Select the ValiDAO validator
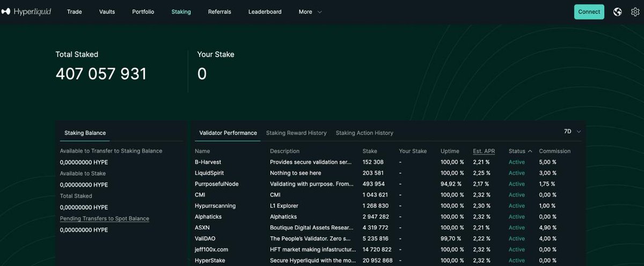The image size is (644, 266). 205,239
